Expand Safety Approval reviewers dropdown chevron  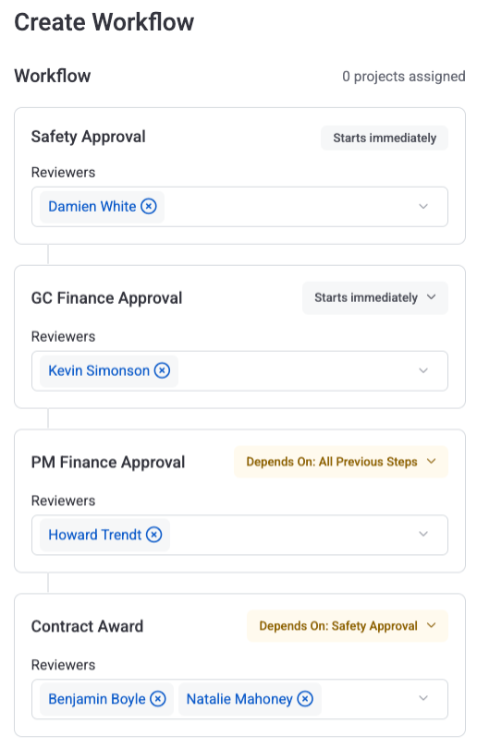pyautogui.click(x=423, y=207)
